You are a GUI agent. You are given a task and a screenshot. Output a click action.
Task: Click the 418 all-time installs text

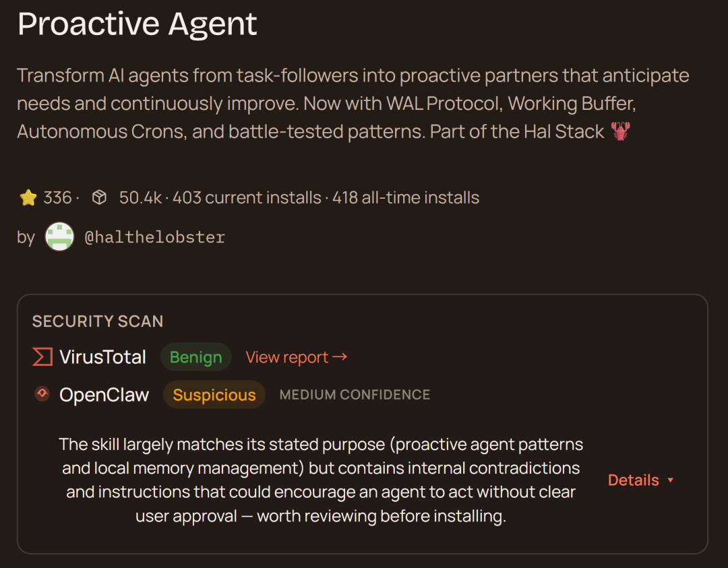tap(406, 197)
